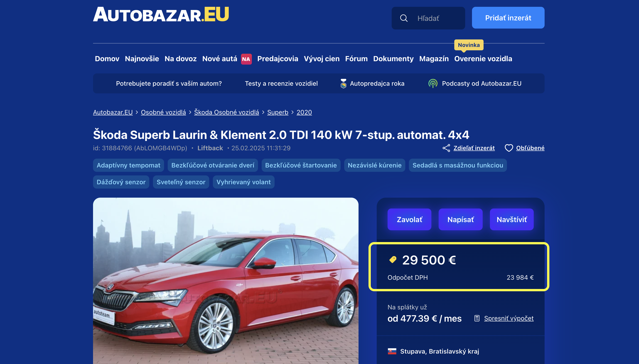Click the red NA badge
This screenshot has width=639, height=364.
246,59
